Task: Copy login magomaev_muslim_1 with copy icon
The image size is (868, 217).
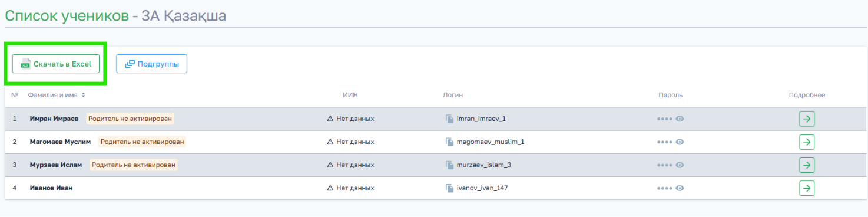Action: coord(450,142)
